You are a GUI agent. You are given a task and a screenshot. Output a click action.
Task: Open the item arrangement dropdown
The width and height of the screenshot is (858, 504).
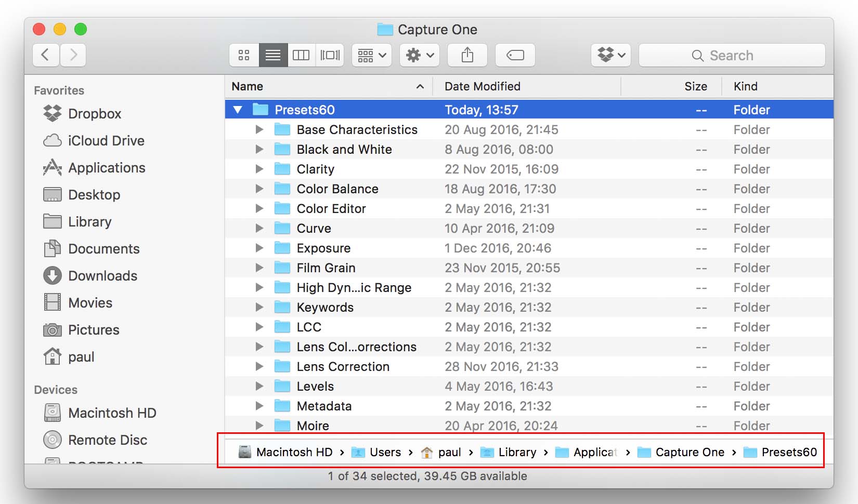tap(371, 55)
